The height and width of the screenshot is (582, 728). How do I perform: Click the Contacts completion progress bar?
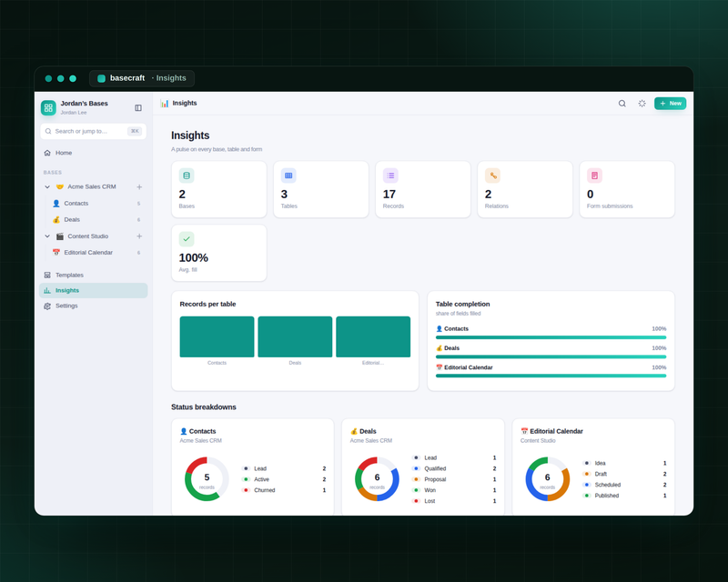coord(551,337)
